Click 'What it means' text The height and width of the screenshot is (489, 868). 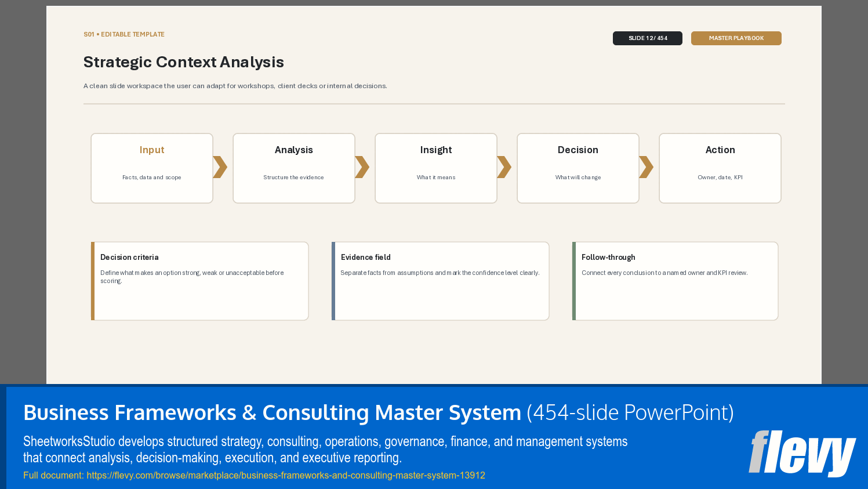tap(436, 178)
